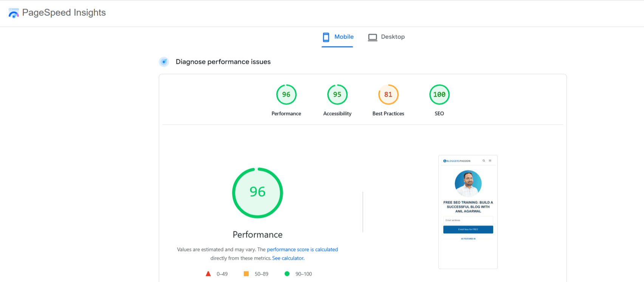
Task: Click hamburger menu icon in page screenshot
Action: click(x=490, y=161)
